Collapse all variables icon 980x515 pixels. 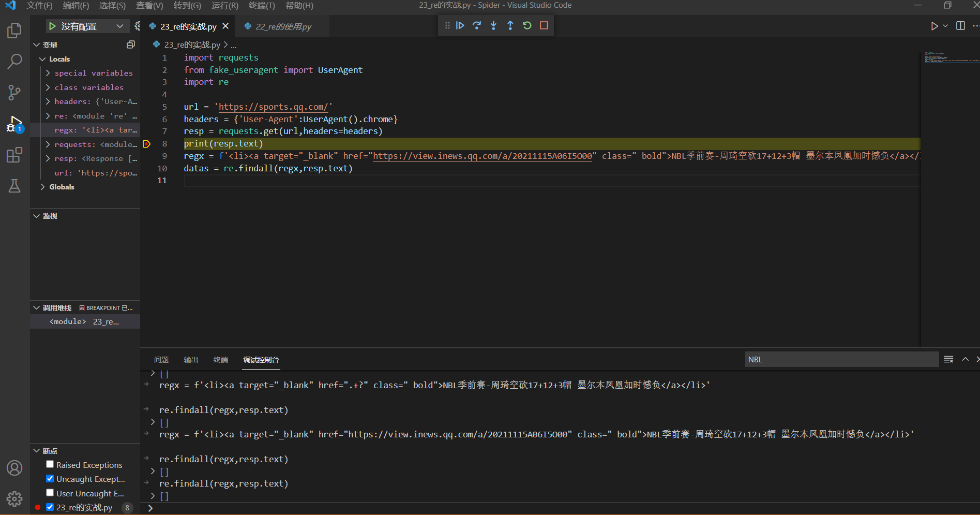coord(131,45)
